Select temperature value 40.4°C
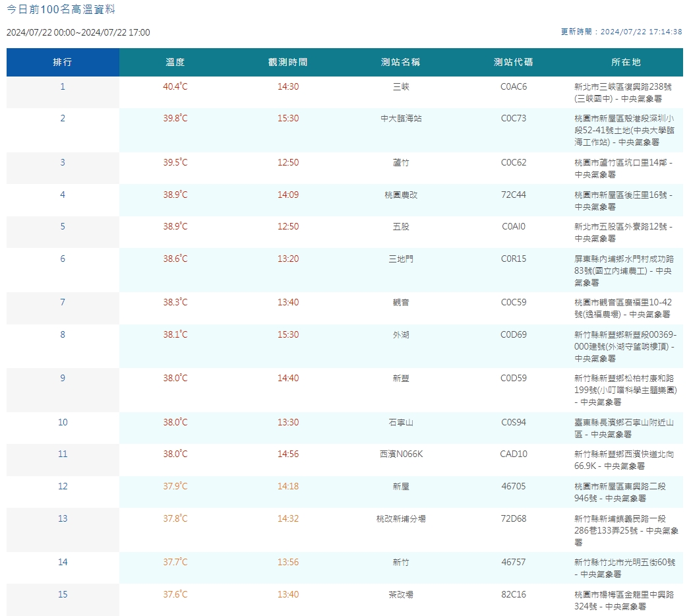 [175, 86]
